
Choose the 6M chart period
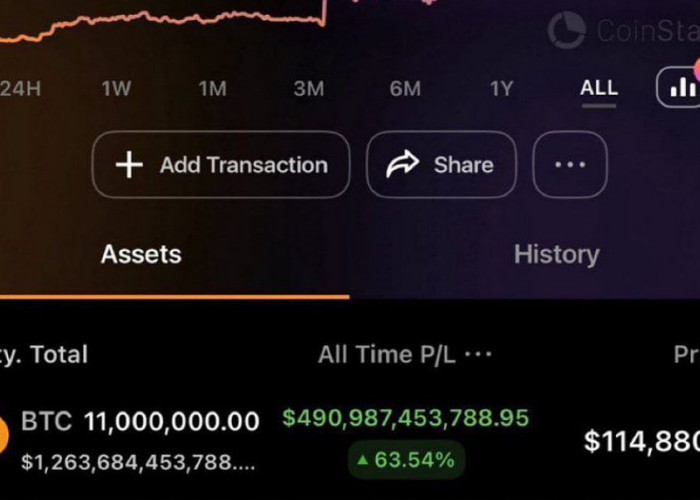click(x=405, y=88)
